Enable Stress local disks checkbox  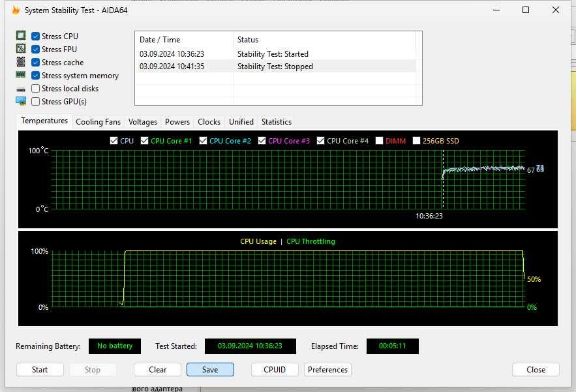36,89
